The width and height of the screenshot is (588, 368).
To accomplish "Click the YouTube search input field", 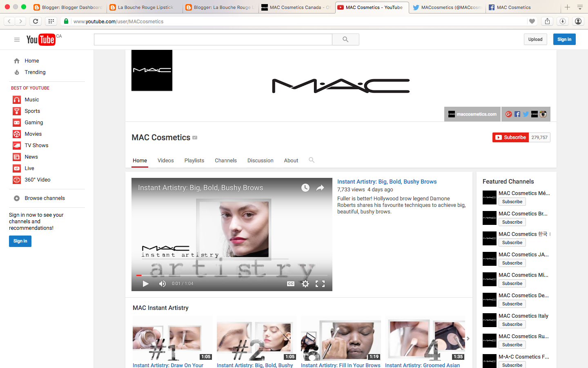I will (213, 40).
